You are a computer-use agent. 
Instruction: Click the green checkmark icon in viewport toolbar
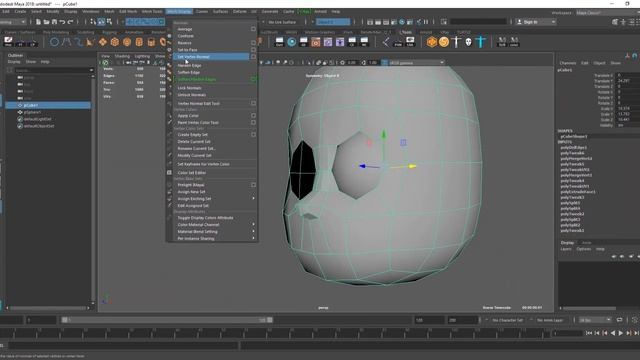[105, 62]
